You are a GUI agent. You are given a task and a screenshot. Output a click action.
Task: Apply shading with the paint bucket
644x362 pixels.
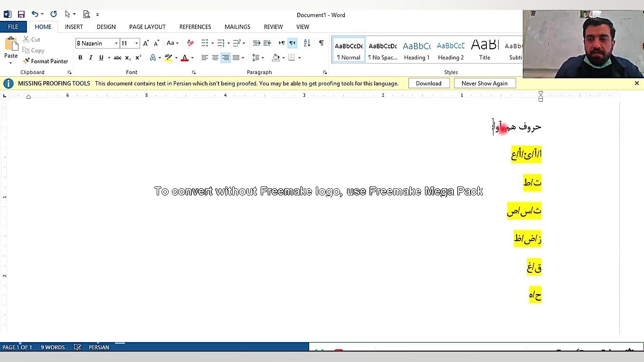point(275,58)
